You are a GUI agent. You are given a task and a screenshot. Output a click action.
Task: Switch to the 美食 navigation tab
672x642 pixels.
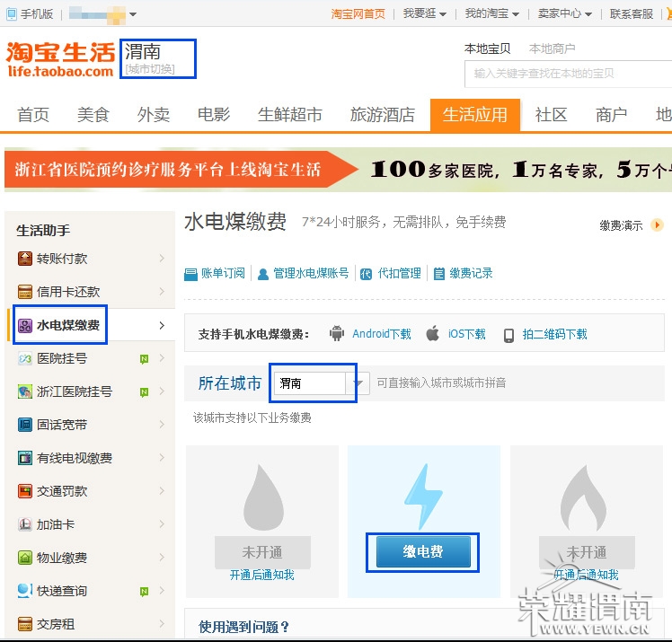93,115
